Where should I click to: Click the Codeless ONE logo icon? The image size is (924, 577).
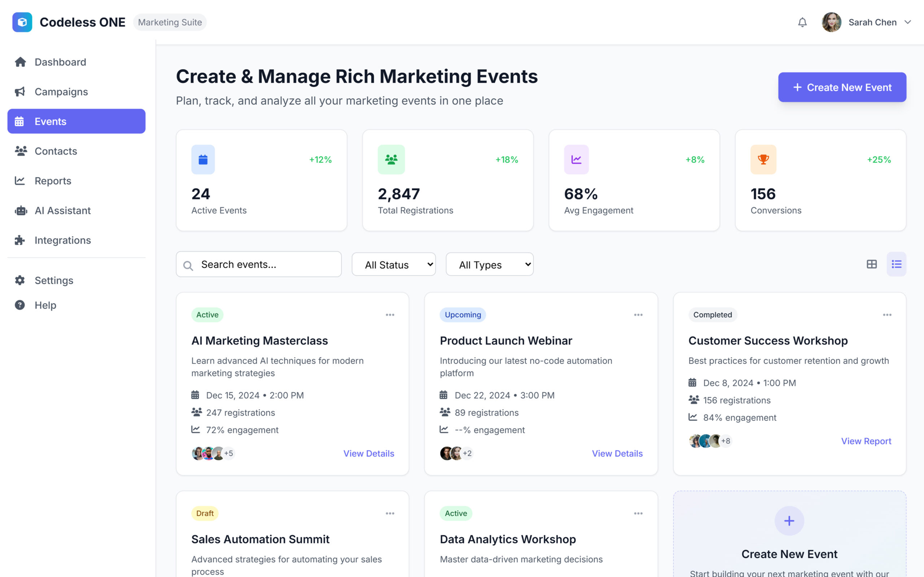(22, 22)
